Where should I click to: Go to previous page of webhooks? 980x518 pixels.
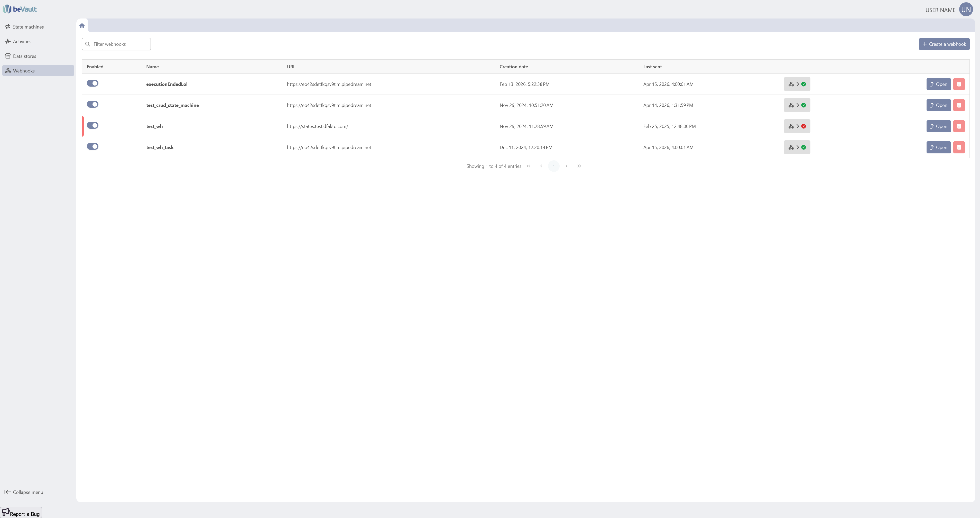point(541,166)
